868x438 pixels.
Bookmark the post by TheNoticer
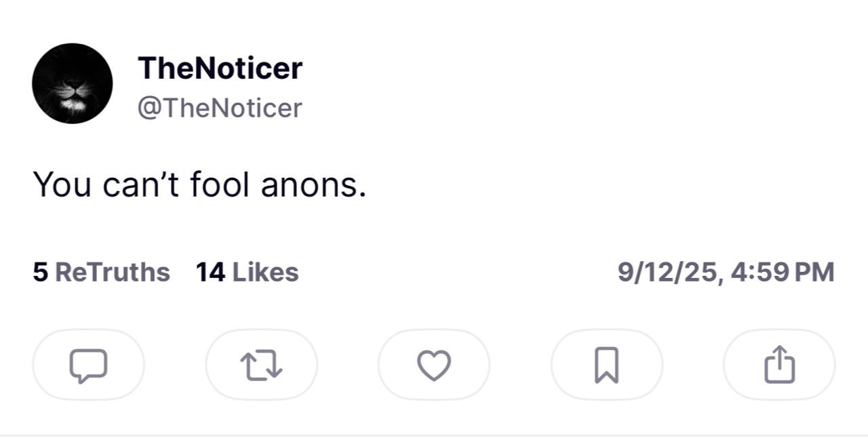click(606, 365)
